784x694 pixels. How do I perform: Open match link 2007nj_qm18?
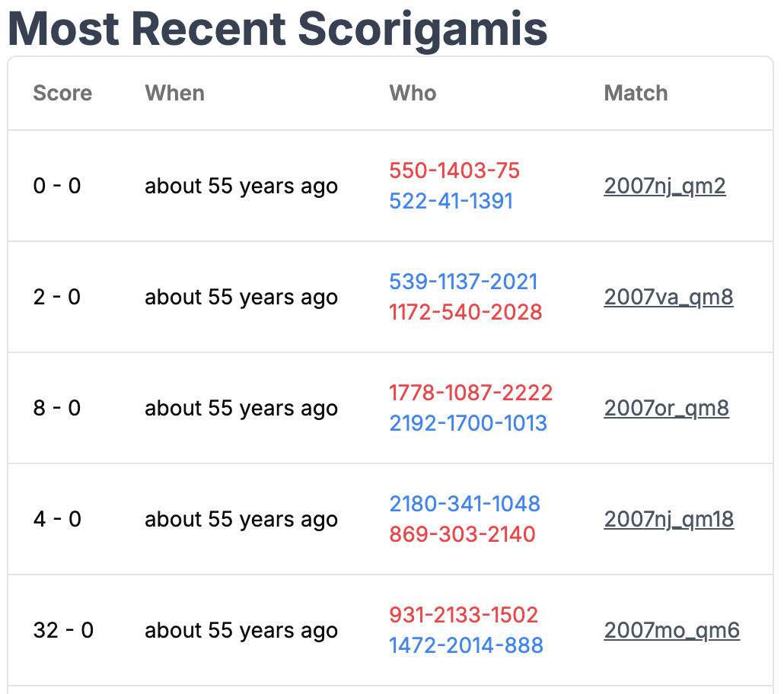click(669, 520)
